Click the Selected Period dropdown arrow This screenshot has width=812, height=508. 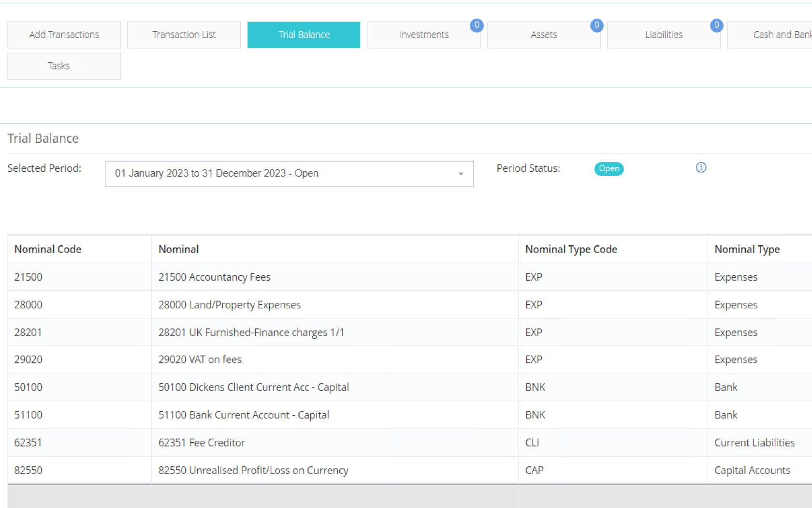tap(461, 174)
